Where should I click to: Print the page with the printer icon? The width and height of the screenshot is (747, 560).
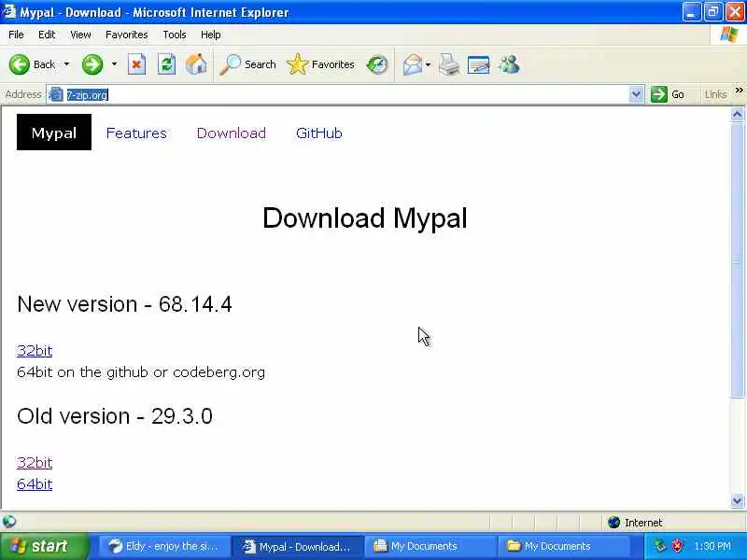pyautogui.click(x=449, y=64)
